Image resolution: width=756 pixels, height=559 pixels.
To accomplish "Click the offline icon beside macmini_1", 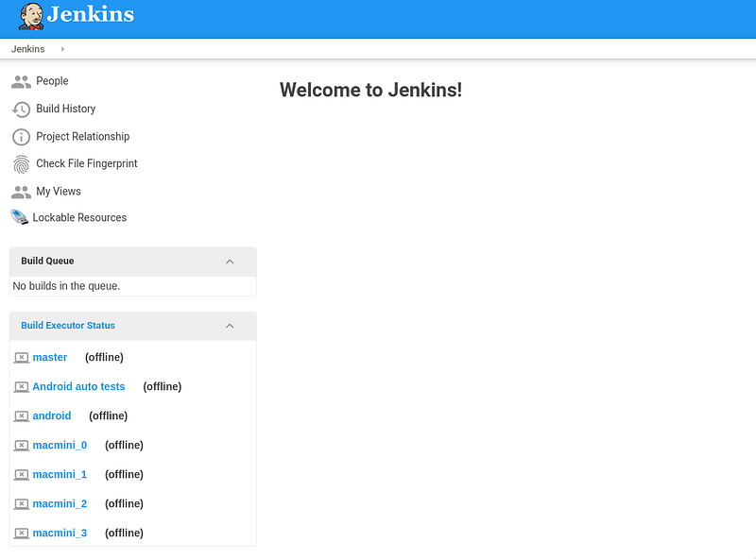I will coord(21,475).
